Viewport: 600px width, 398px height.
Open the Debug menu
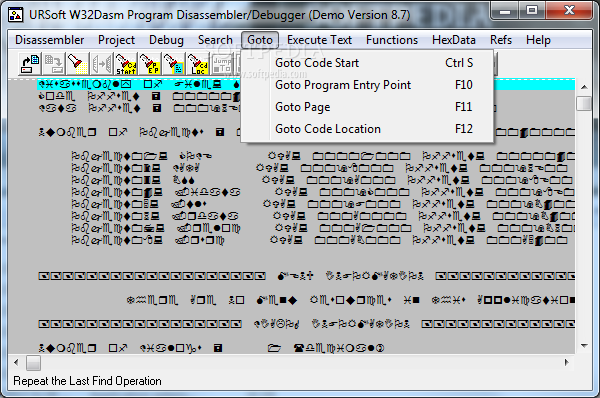click(x=166, y=40)
